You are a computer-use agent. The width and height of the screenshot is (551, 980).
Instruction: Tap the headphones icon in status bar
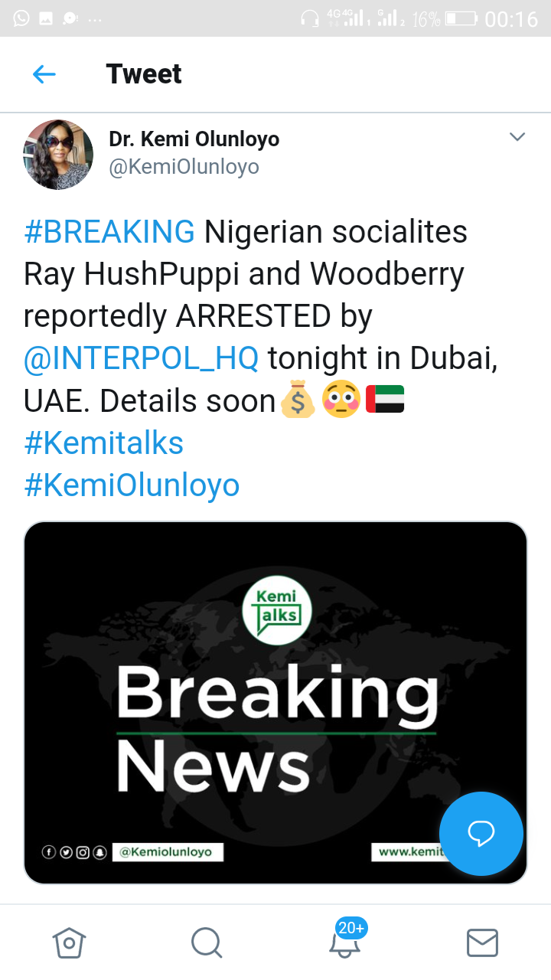310,18
